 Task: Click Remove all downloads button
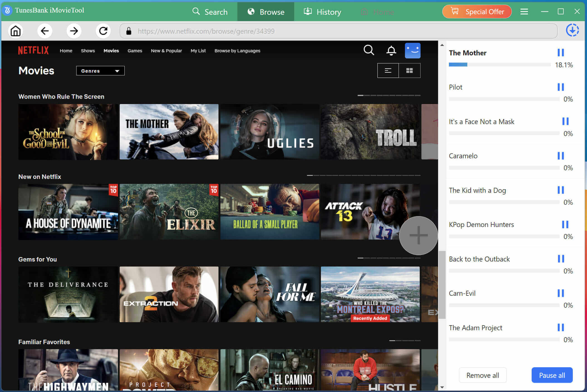[483, 375]
